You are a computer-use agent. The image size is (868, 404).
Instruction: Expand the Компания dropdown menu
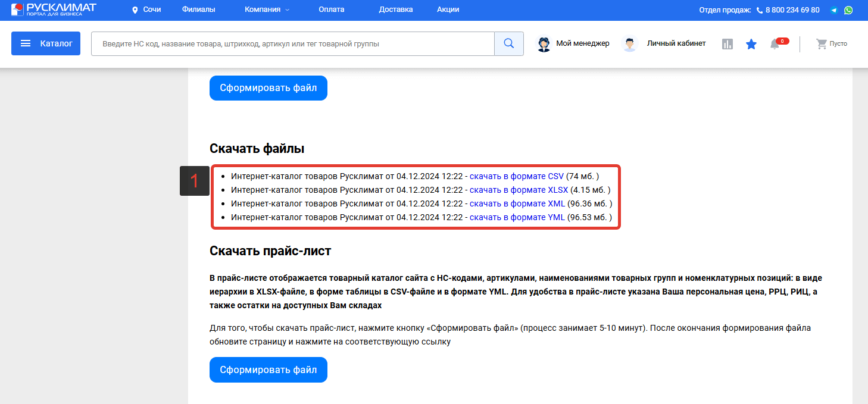pyautogui.click(x=267, y=10)
